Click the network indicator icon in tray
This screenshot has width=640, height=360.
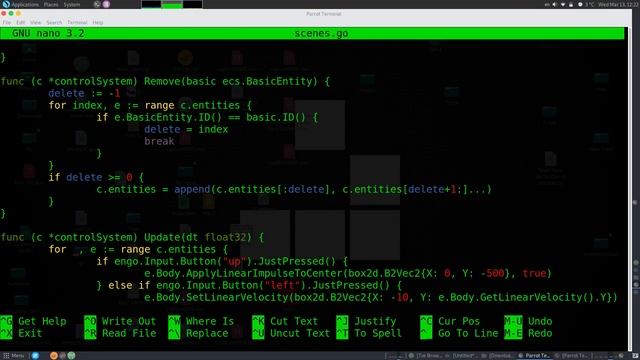[x=563, y=4]
